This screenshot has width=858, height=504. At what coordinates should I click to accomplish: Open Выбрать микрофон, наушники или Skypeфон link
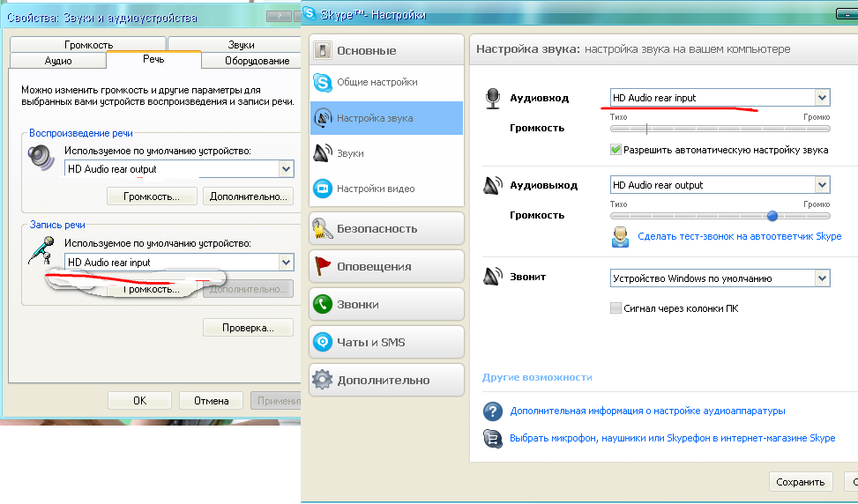point(673,438)
